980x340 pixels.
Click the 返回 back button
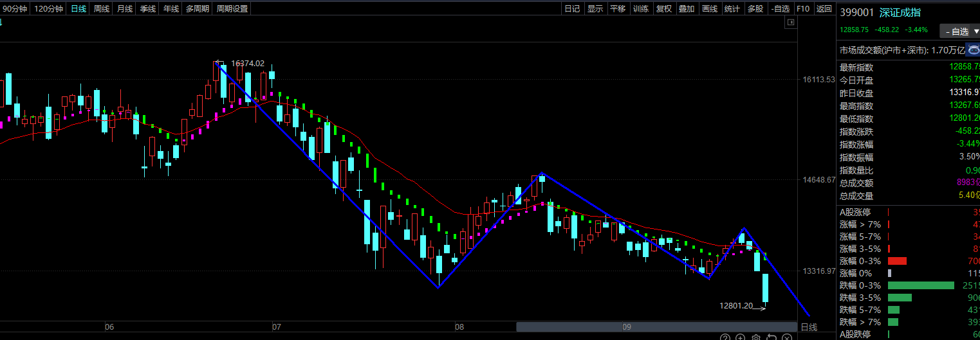pyautogui.click(x=824, y=8)
